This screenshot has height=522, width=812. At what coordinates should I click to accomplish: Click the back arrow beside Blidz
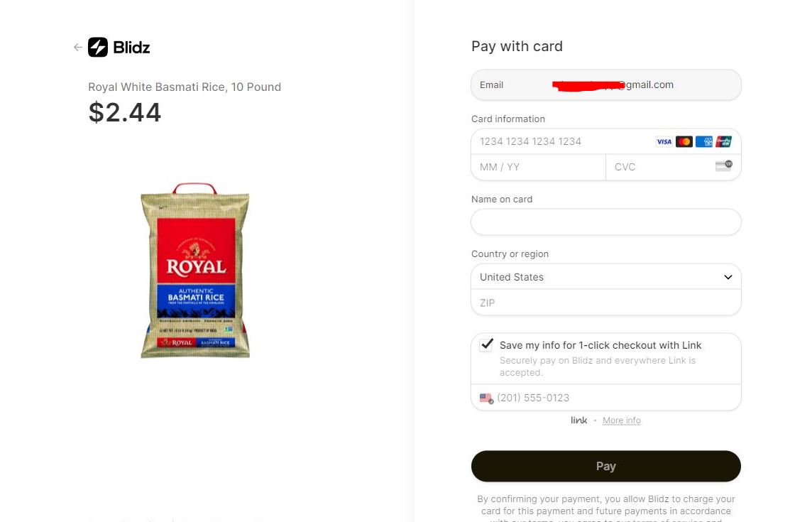(77, 48)
